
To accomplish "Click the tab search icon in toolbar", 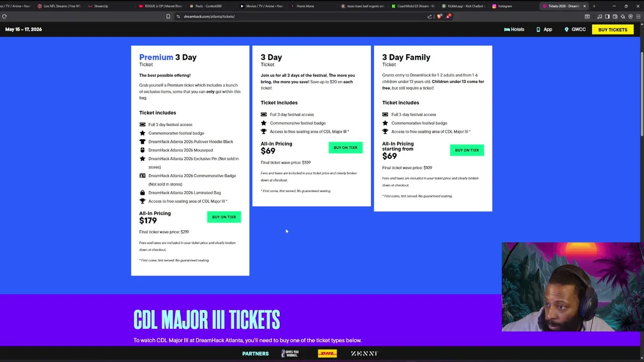I will click(587, 17).
